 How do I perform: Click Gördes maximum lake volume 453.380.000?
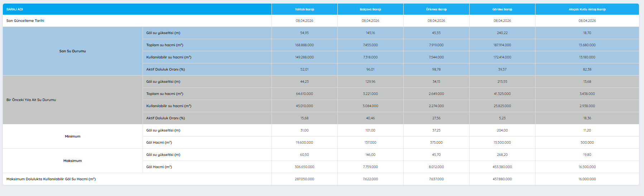pyautogui.click(x=502, y=167)
